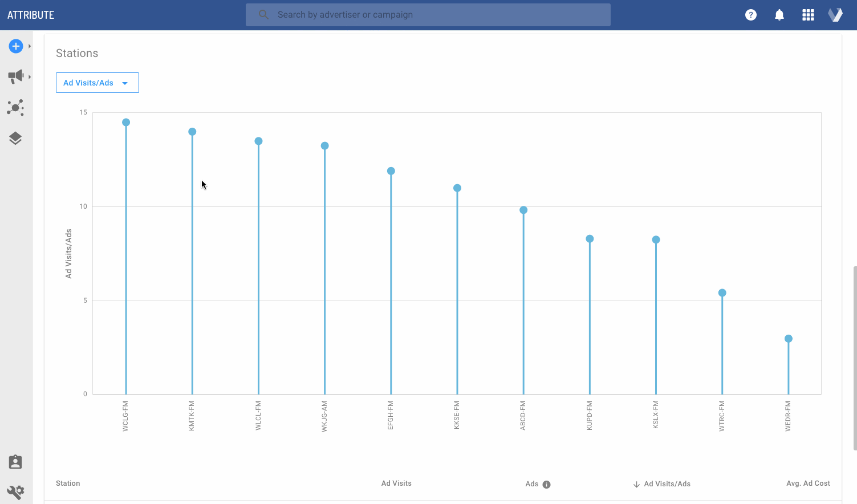Select the layers stack sidebar icon
This screenshot has height=504, width=857.
point(15,139)
